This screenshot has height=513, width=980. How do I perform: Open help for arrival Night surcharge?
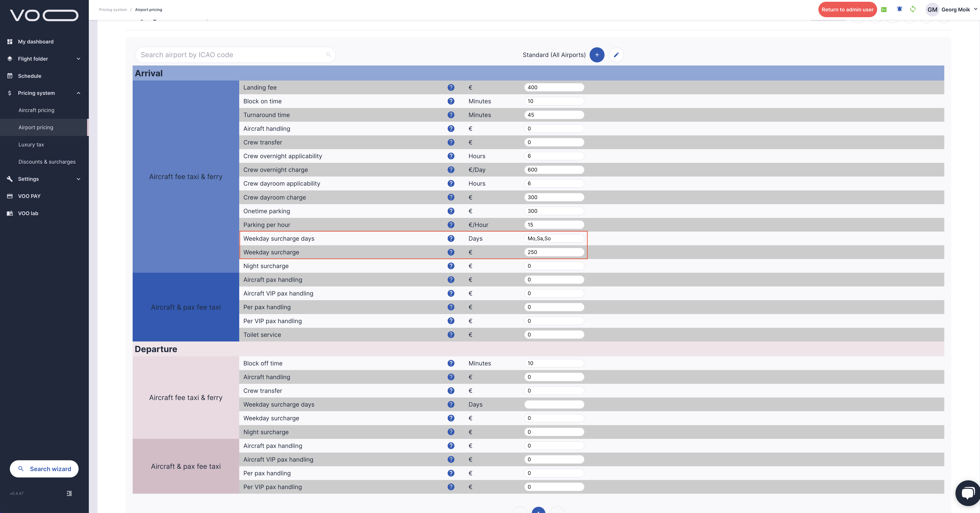click(x=451, y=266)
